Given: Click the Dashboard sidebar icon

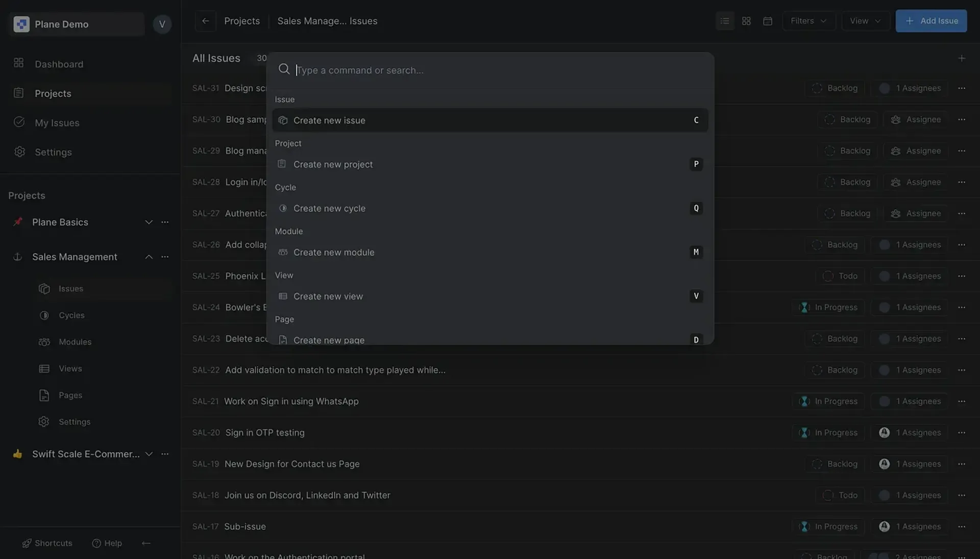Looking at the screenshot, I should click(x=19, y=63).
